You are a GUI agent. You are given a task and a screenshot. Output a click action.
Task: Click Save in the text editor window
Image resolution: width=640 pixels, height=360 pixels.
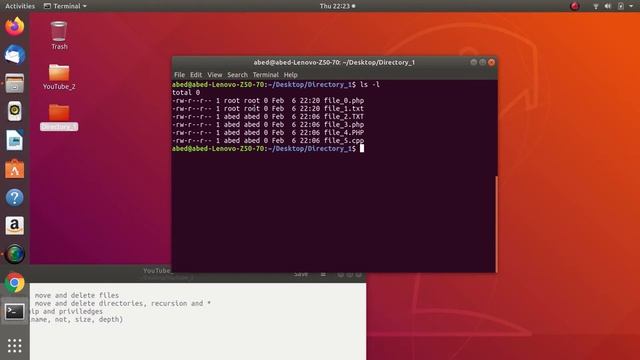[301, 274]
